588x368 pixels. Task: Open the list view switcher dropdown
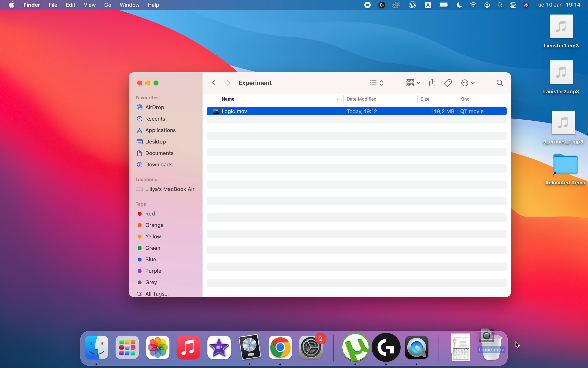pyautogui.click(x=376, y=83)
